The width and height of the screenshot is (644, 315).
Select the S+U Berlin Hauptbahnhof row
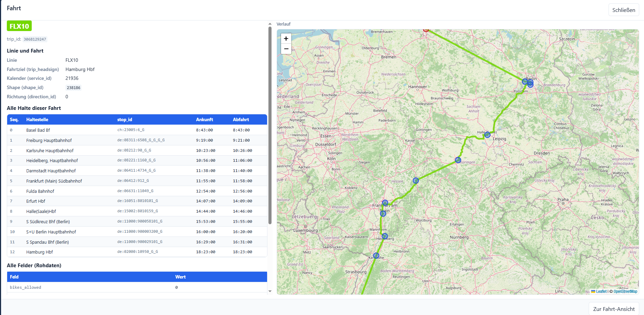(x=137, y=232)
